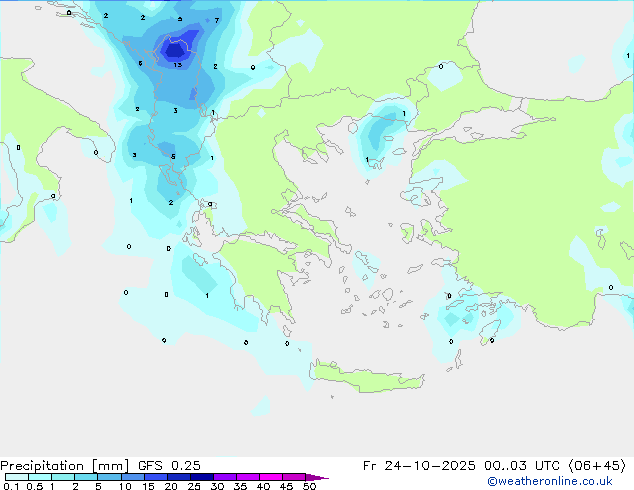Click the legend tick label '45'
Image resolution: width=634 pixels, height=490 pixels.
pos(287,486)
